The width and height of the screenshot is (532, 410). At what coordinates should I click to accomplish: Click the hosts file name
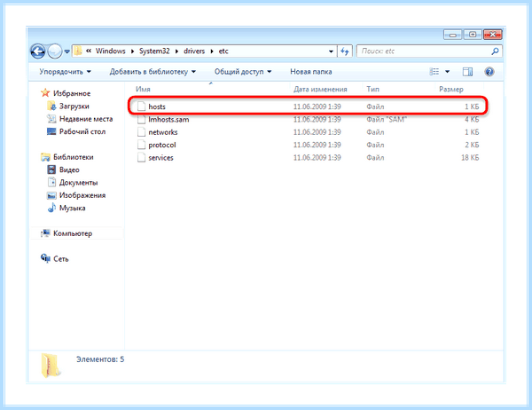157,106
